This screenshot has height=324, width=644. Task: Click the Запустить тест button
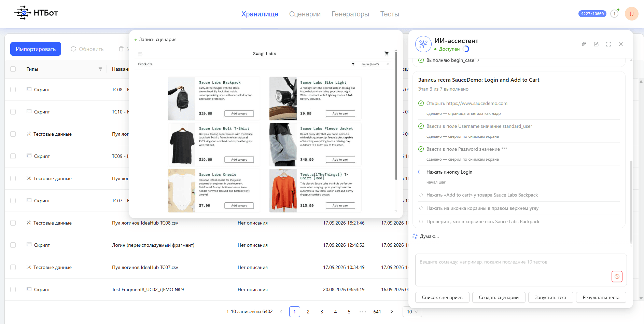tap(550, 297)
